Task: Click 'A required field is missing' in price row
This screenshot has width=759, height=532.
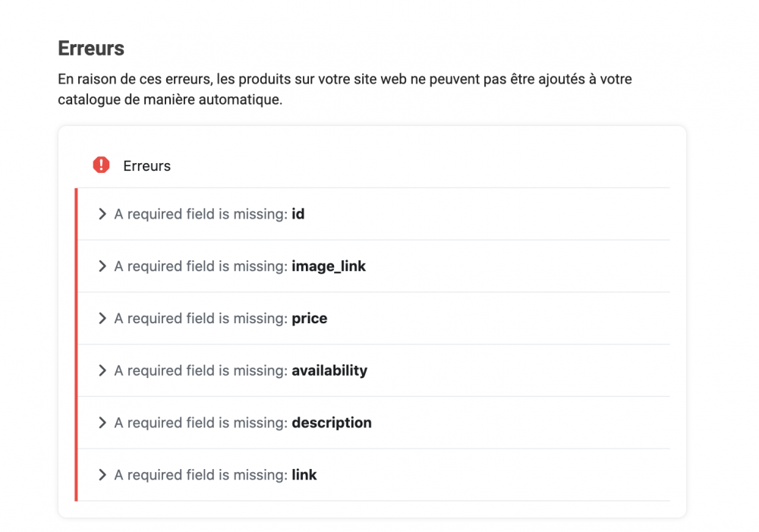Action: pyautogui.click(x=200, y=319)
